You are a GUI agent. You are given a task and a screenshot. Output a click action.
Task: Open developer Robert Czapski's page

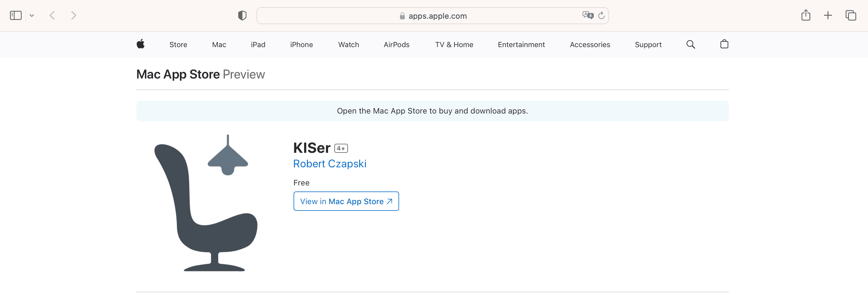click(330, 164)
